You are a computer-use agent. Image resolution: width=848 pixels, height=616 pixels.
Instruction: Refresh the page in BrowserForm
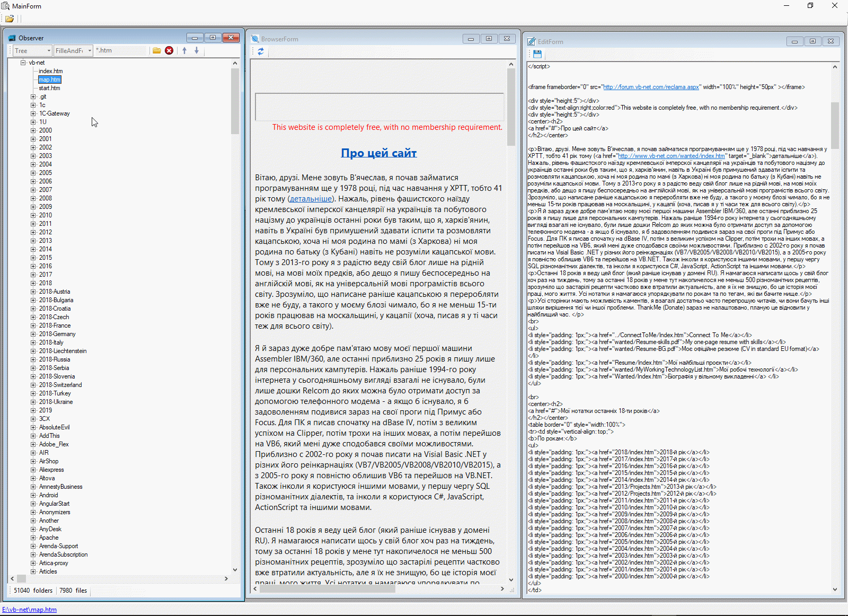pos(261,51)
